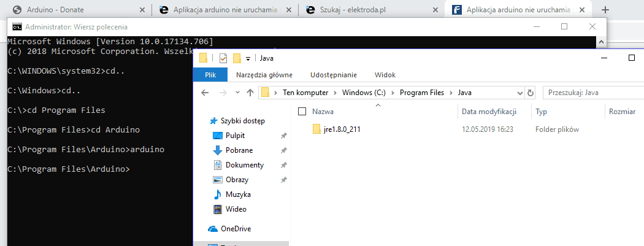Open the Plik menu in Explorer
644x246 pixels.
210,75
